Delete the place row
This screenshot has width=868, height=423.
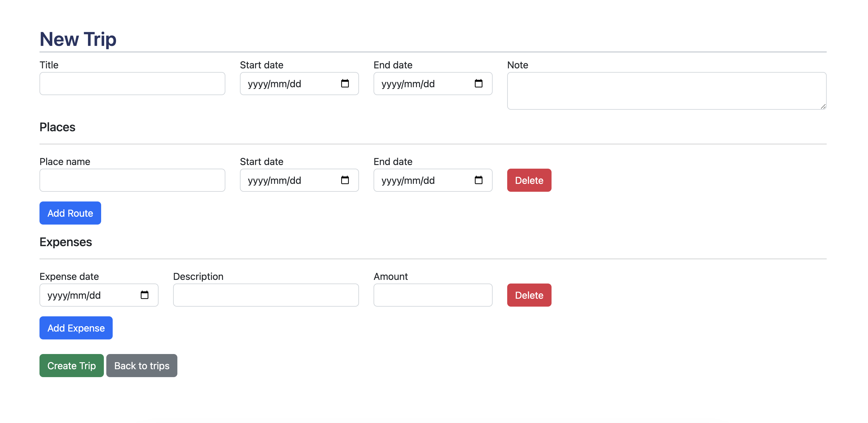pyautogui.click(x=529, y=180)
